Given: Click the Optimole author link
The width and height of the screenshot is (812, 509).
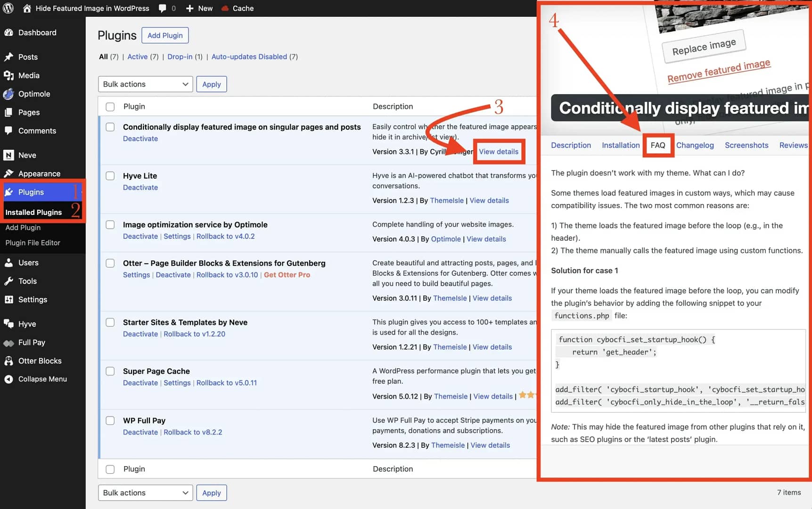Looking at the screenshot, I should click(x=446, y=239).
